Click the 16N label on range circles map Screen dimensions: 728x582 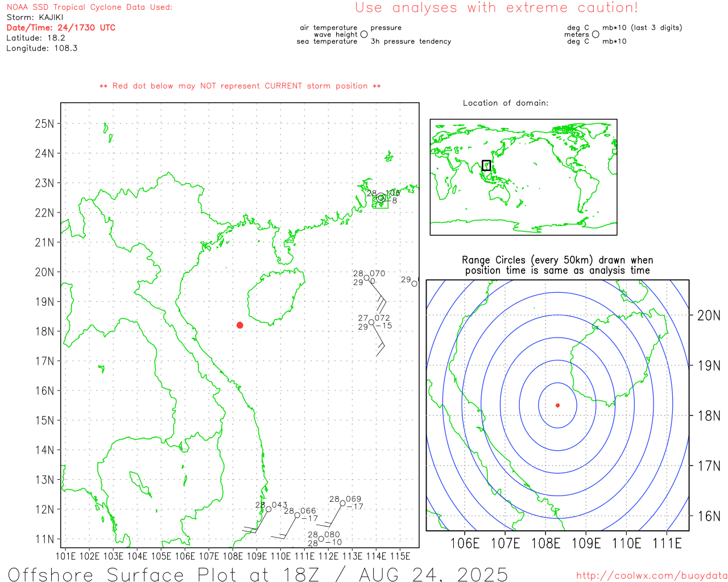coord(709,516)
